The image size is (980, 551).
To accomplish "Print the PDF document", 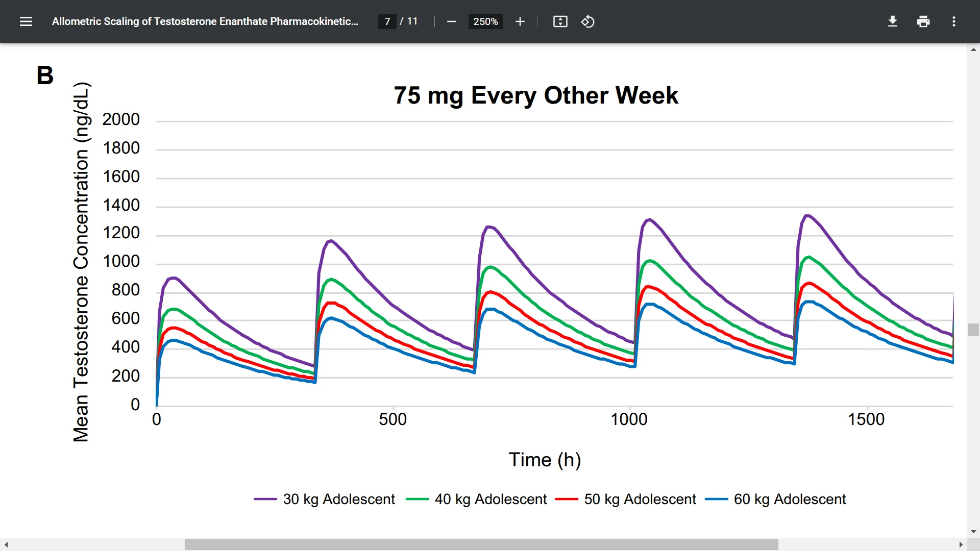I will [923, 21].
